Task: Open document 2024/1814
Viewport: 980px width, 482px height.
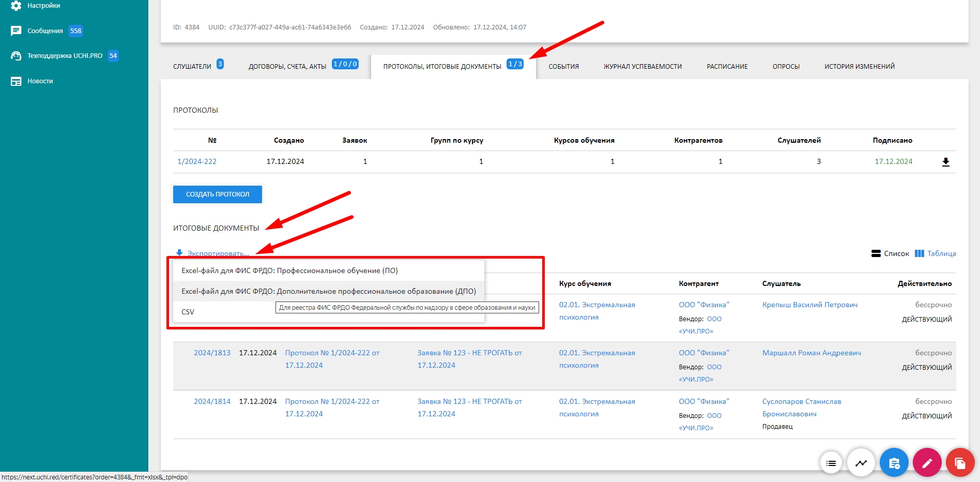Action: 212,401
